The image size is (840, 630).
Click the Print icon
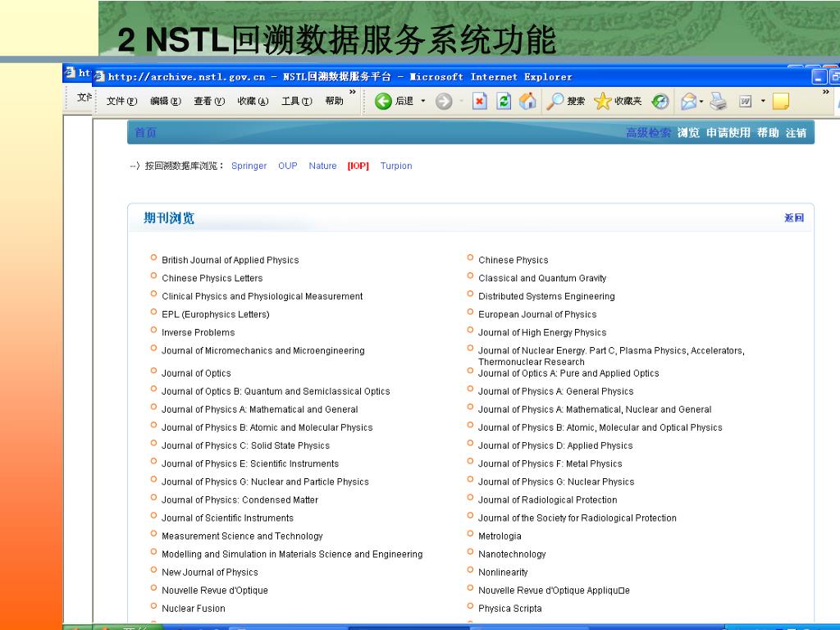[719, 101]
